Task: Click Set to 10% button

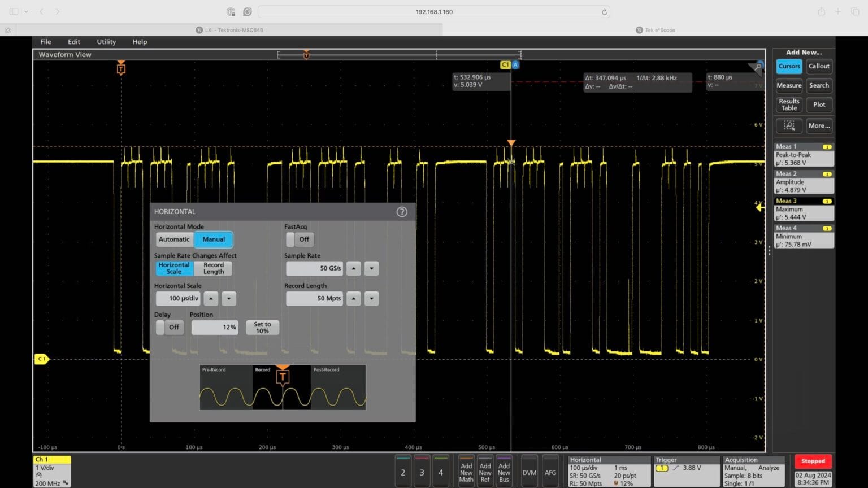Action: click(x=262, y=328)
